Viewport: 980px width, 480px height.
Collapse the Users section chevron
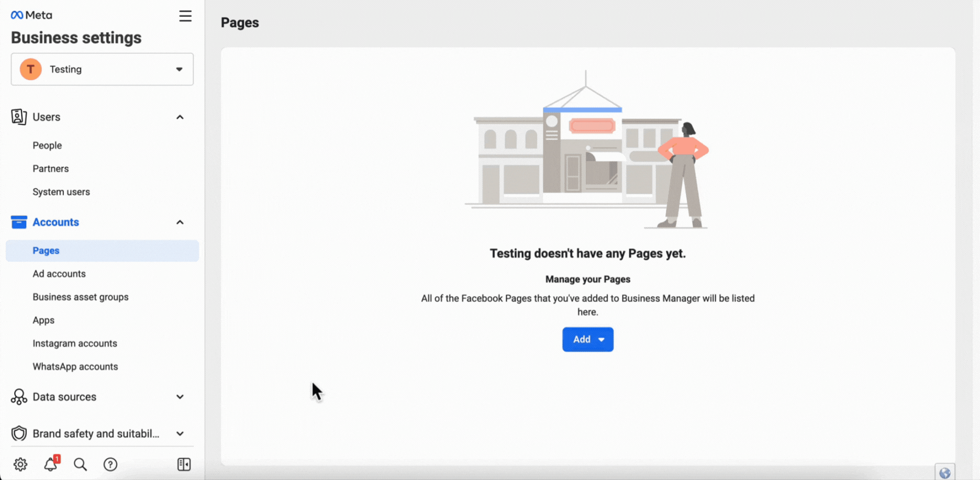pyautogui.click(x=180, y=117)
